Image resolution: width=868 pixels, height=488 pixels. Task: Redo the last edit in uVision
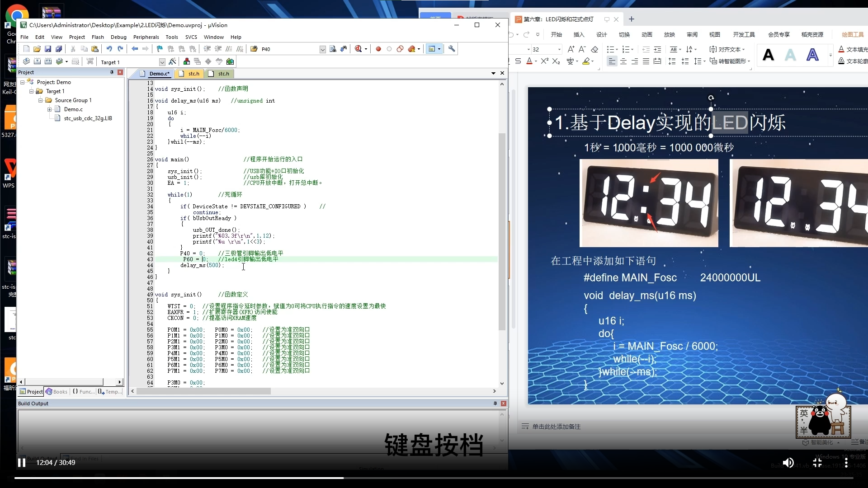pos(120,49)
